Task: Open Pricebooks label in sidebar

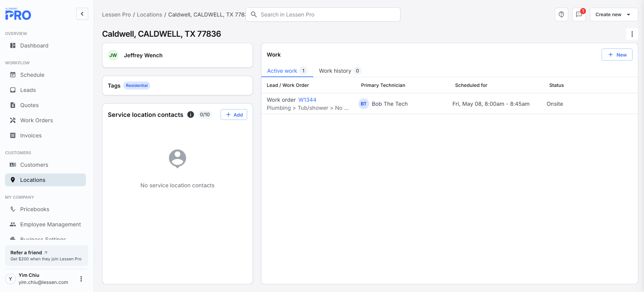Action: 35,209
